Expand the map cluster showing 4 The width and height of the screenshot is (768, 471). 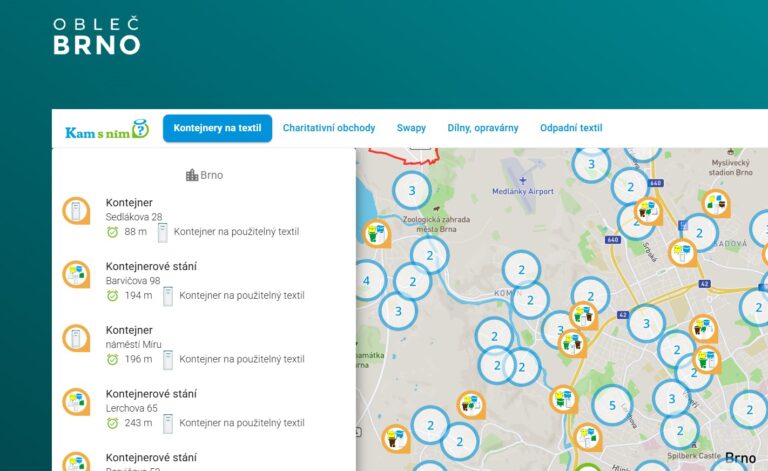[366, 281]
